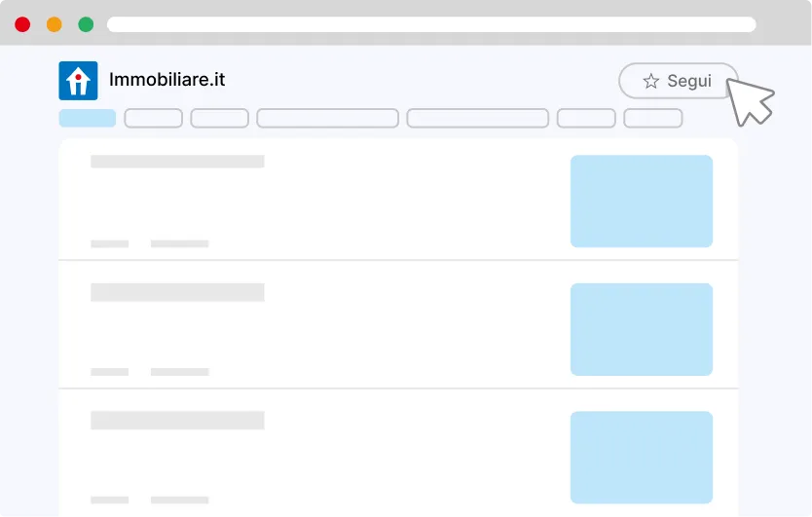This screenshot has width=812, height=517.
Task: Open the first result's blue thumbnail
Action: [642, 201]
